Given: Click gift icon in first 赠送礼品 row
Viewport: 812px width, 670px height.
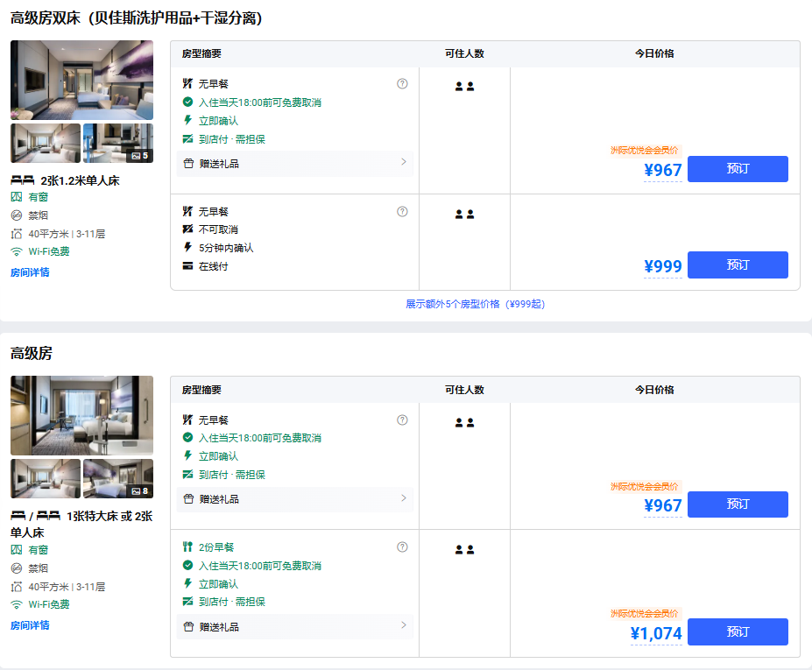Looking at the screenshot, I should [187, 164].
